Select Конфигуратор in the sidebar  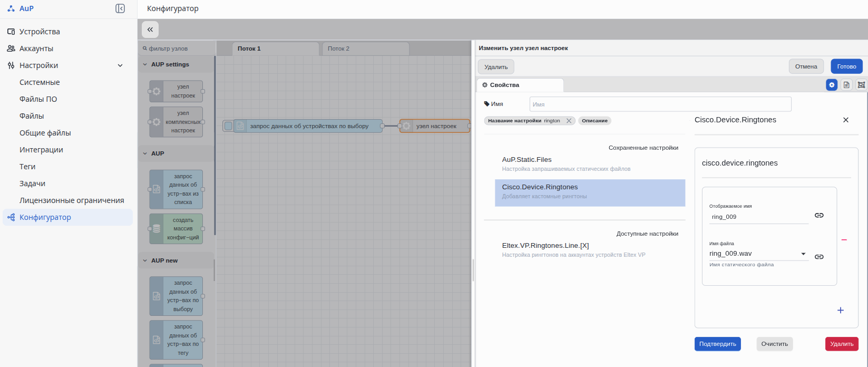click(x=67, y=217)
